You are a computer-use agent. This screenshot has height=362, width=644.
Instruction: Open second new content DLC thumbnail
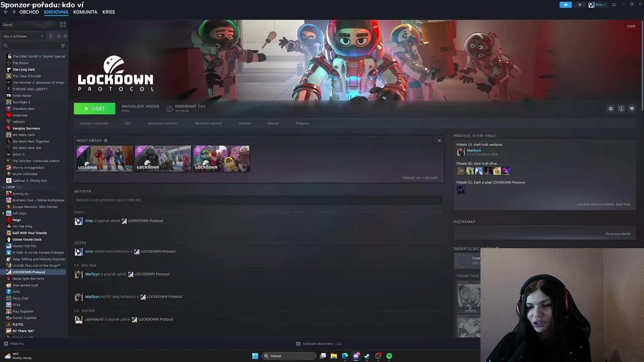pos(163,158)
